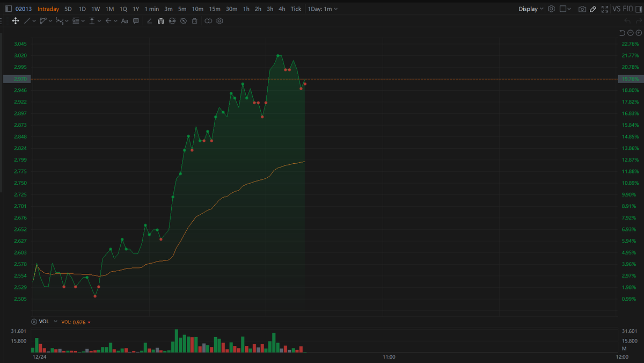The width and height of the screenshot is (644, 363).
Task: Toggle the magnet snap mode
Action: pos(160,21)
